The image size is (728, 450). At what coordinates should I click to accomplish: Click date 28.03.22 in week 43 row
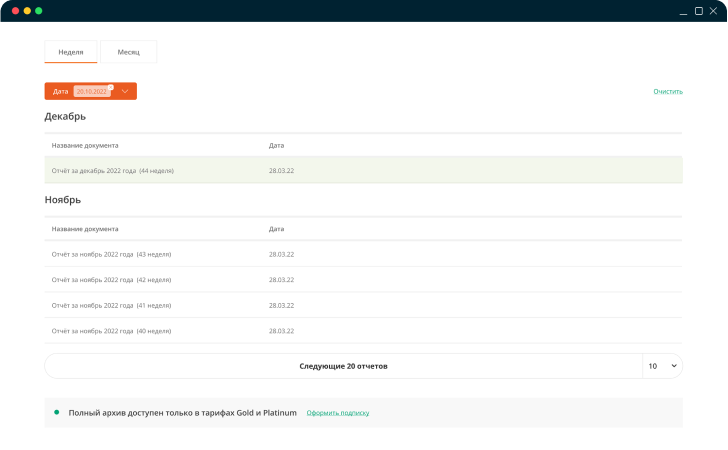tap(281, 254)
